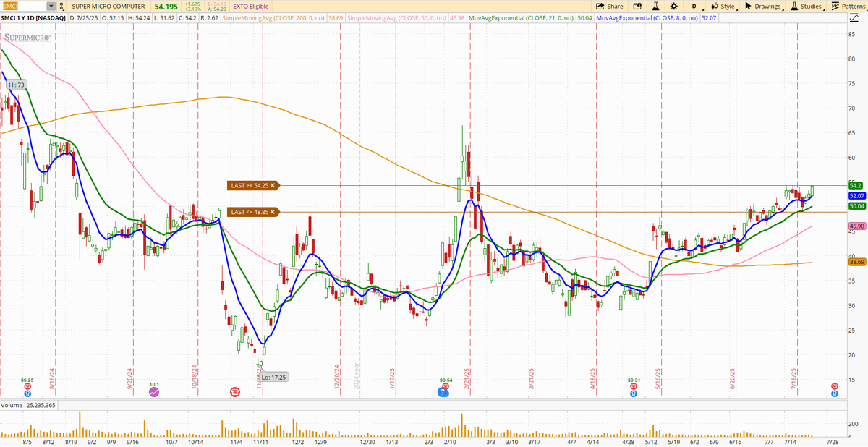This screenshot has width=868, height=447.
Task: Select the Drawings cursor arrow icon
Action: point(747,6)
